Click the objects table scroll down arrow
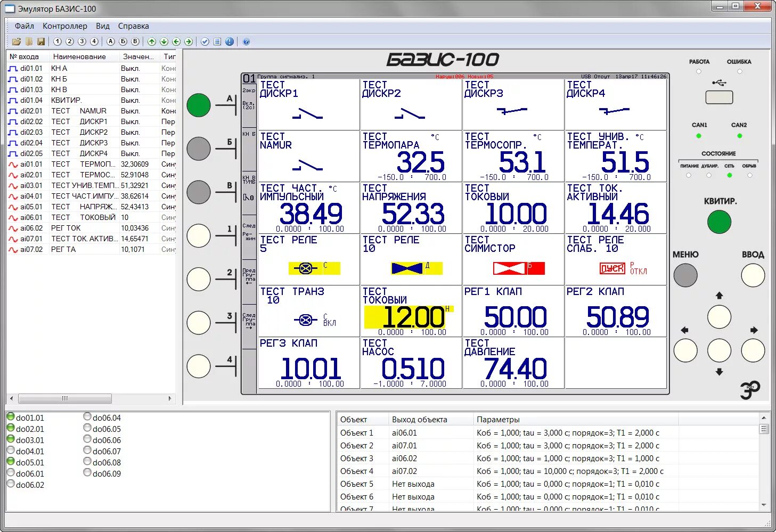776x532 pixels. tap(764, 505)
